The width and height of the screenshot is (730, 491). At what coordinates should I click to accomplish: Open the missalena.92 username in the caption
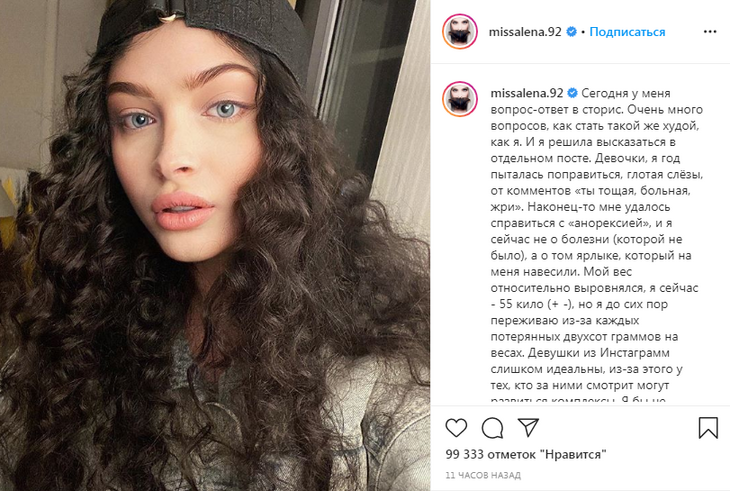click(x=527, y=93)
